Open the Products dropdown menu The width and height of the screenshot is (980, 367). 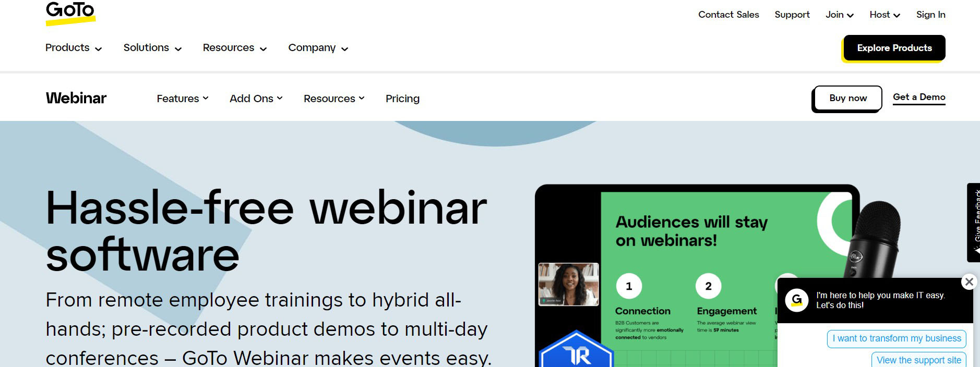point(74,47)
